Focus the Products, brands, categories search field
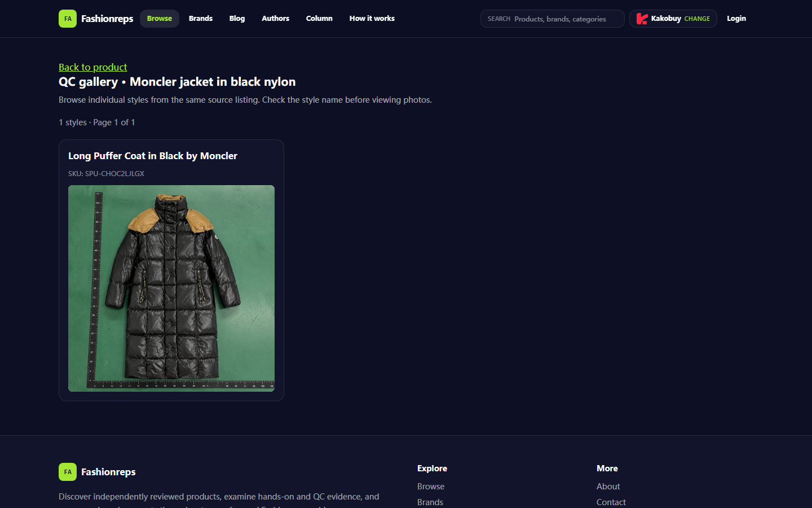This screenshot has height=508, width=812. point(553,19)
